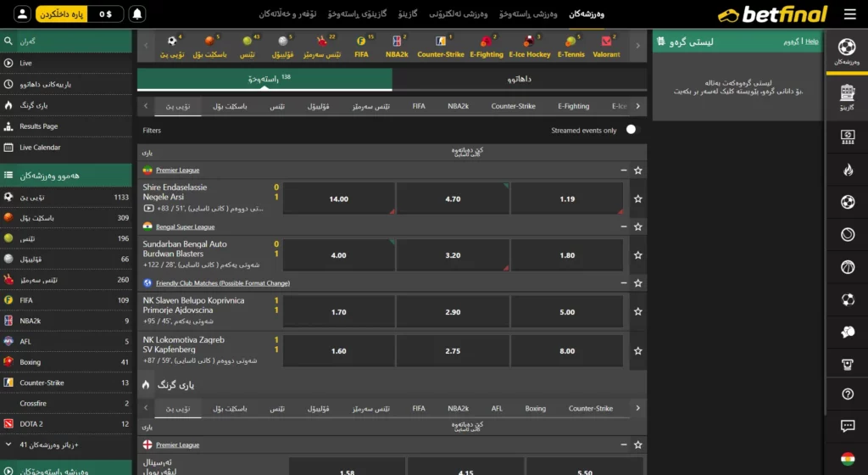Open the hamburger menu beside betfinal logo
The width and height of the screenshot is (868, 475).
(x=849, y=14)
